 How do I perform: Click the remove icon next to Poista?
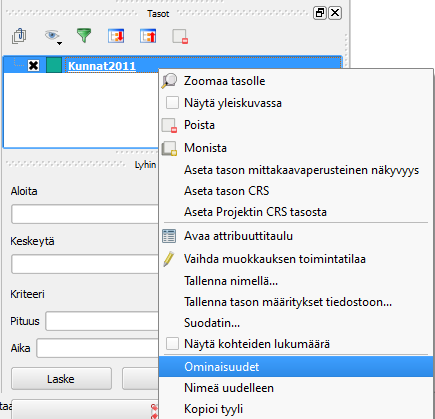pyautogui.click(x=169, y=126)
